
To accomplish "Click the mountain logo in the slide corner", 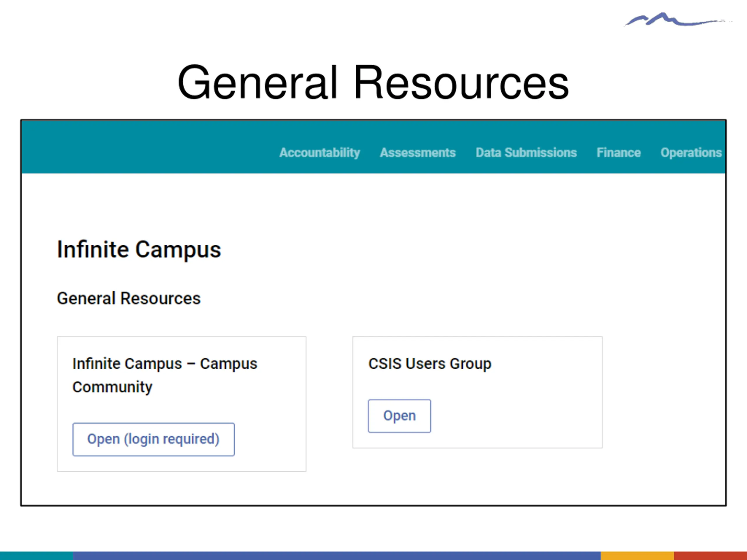I will click(678, 19).
